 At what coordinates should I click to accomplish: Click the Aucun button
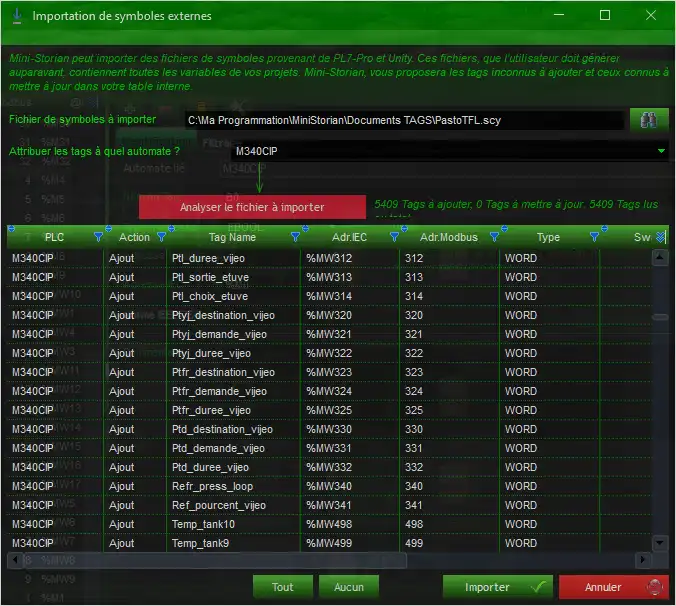coord(349,587)
